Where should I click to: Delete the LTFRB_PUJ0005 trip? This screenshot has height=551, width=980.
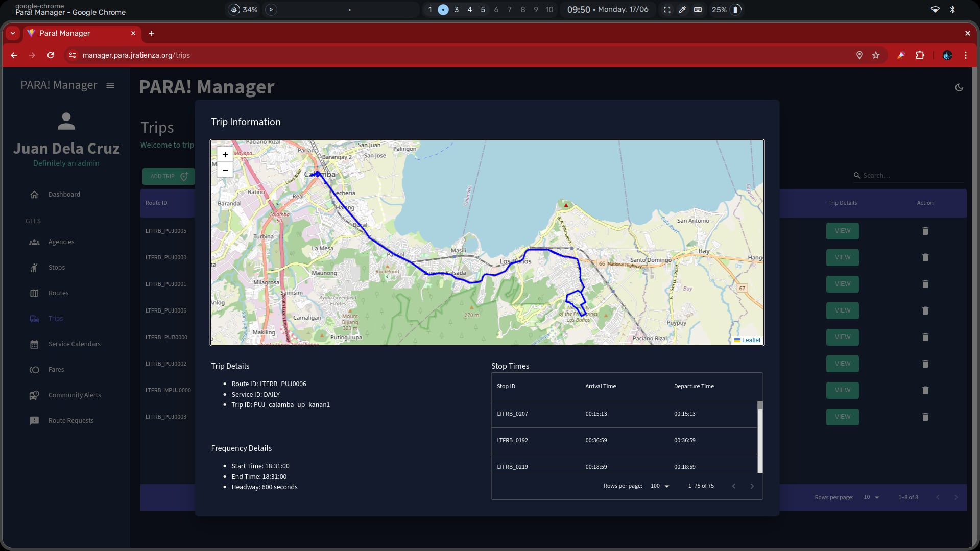coord(925,231)
